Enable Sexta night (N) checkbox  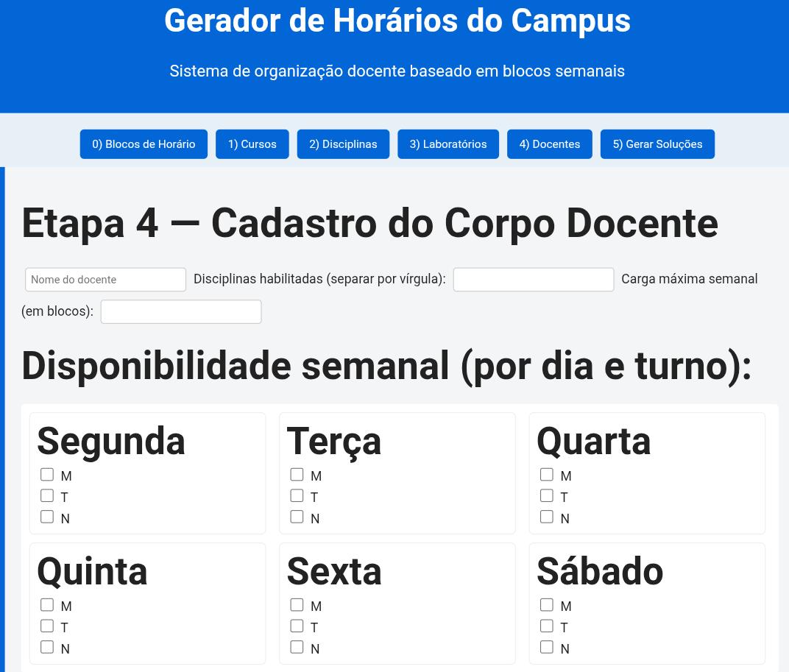pos(297,647)
